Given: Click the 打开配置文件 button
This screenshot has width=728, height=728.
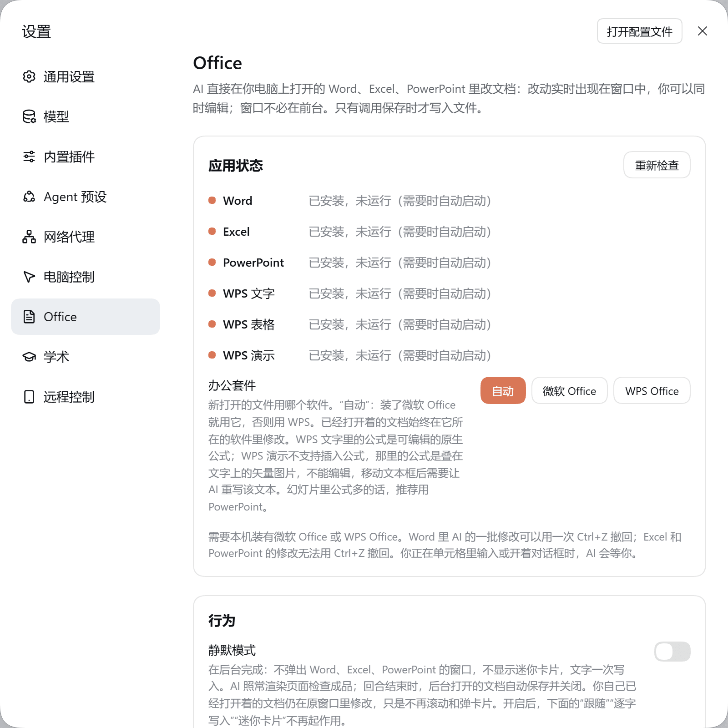Looking at the screenshot, I should (x=640, y=31).
